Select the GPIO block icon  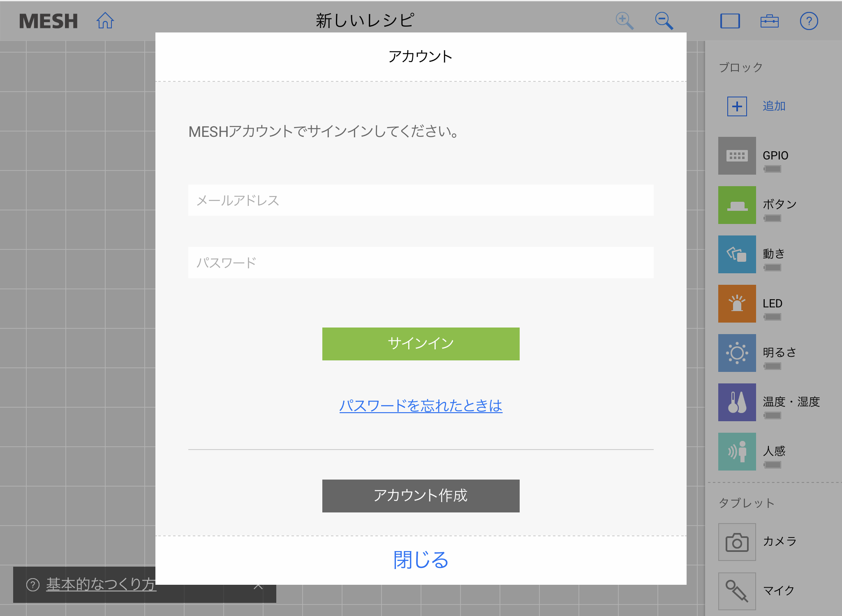737,156
